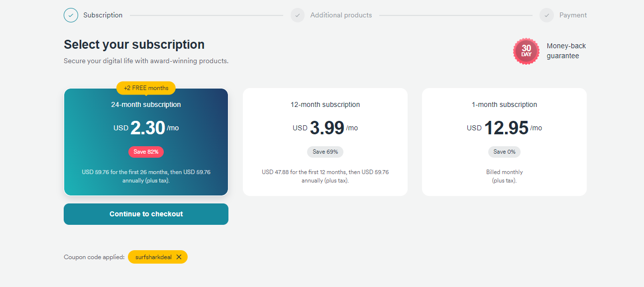Click the 30 DAY money-back badge
This screenshot has width=644, height=287.
click(526, 51)
